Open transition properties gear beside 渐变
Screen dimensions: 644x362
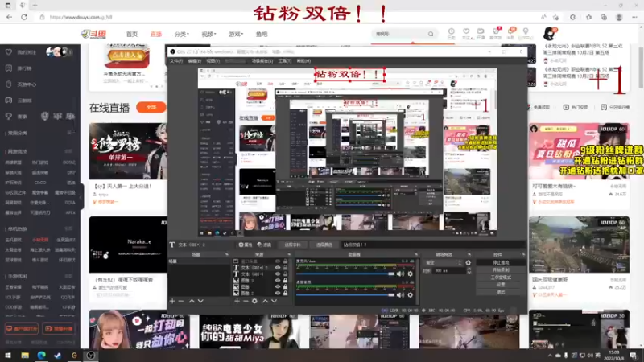469,263
